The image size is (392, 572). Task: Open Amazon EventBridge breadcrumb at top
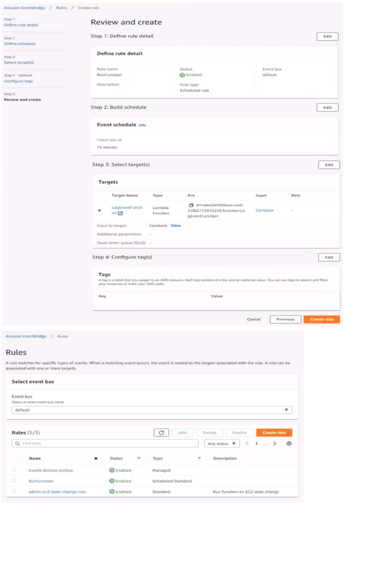click(x=25, y=8)
